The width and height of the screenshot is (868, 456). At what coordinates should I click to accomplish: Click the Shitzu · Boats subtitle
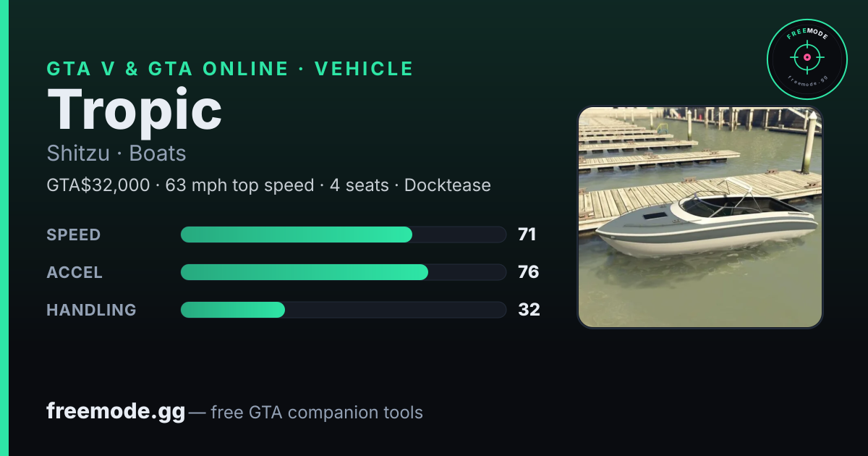[x=116, y=153]
